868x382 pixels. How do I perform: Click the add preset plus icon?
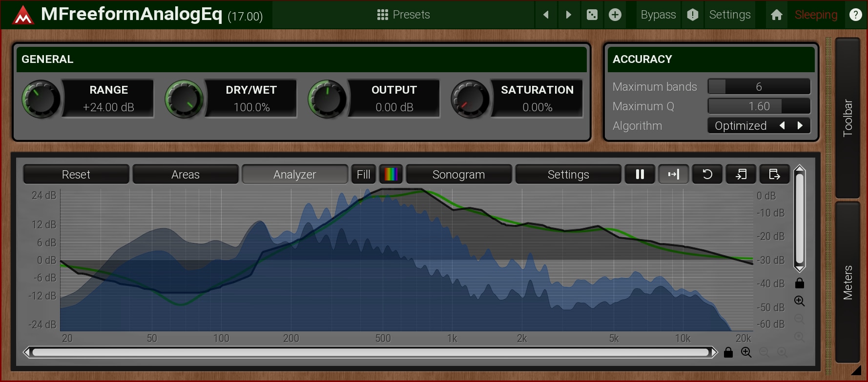point(615,15)
